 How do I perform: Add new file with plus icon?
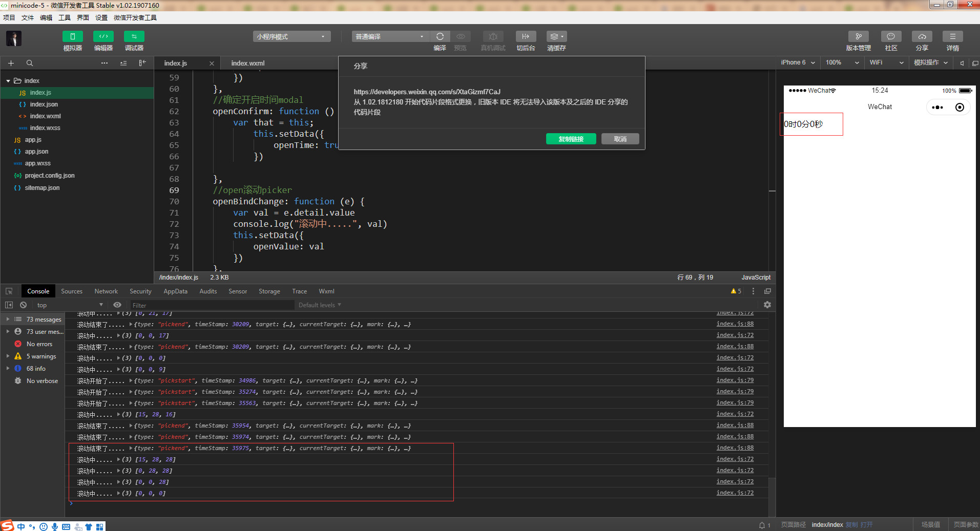coord(11,63)
